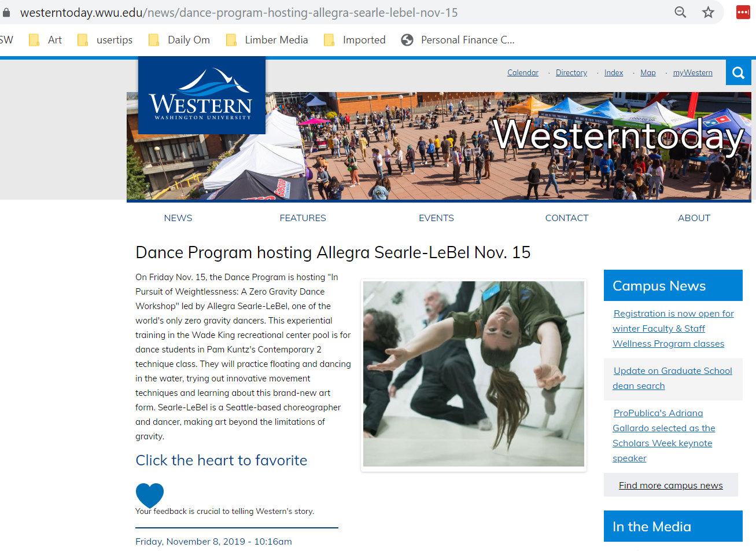The image size is (756, 551).
Task: Open the usertips bookmarks folder
Action: tap(105, 40)
